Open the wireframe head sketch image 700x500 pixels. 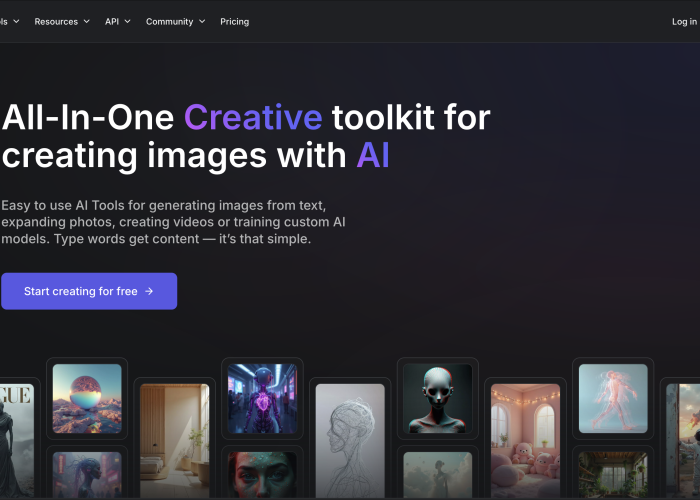pos(350,441)
